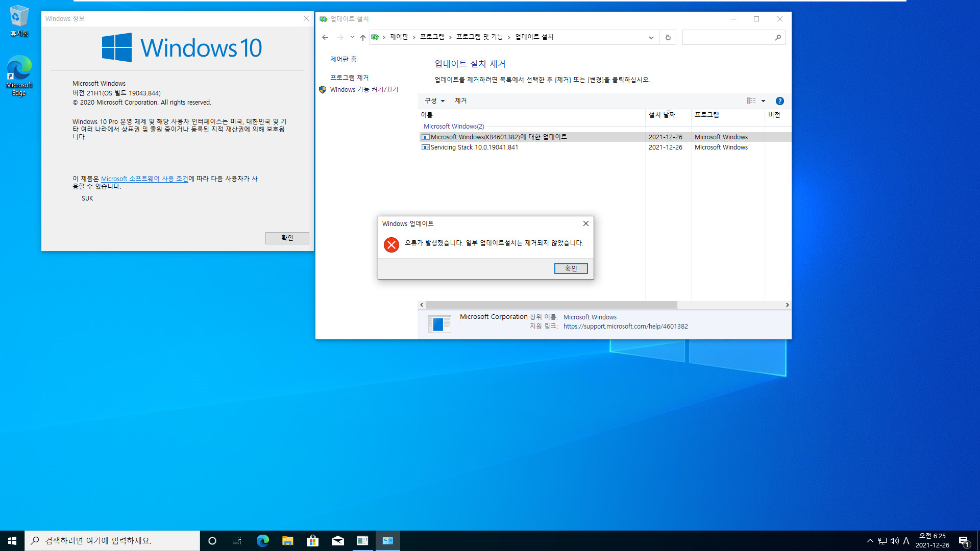Click 제어판 breadcrumb in address bar

click(399, 37)
